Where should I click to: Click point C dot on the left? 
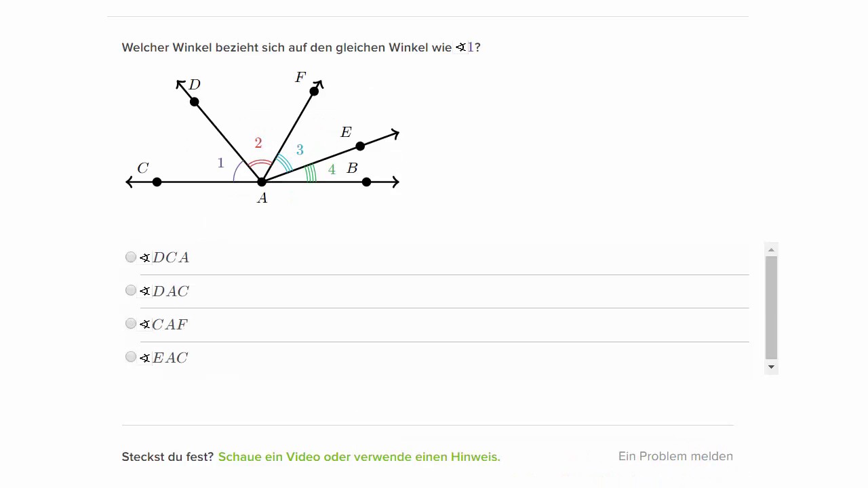(157, 182)
